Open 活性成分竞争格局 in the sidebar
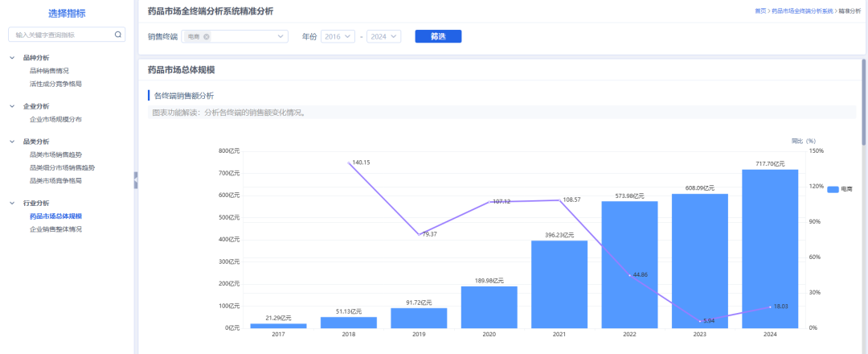 (56, 84)
